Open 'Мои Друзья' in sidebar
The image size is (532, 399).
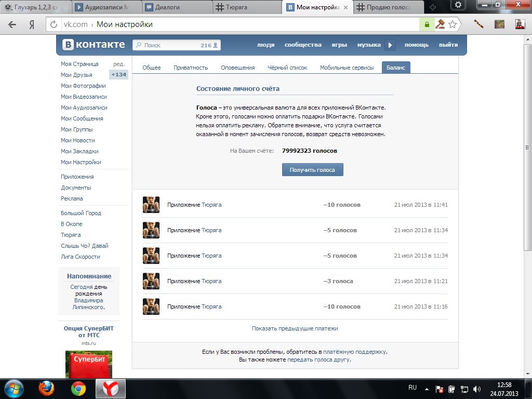coord(76,75)
